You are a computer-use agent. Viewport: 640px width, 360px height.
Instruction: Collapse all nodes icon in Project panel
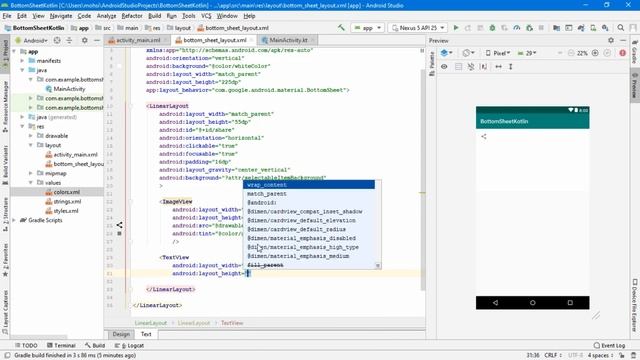(69, 40)
